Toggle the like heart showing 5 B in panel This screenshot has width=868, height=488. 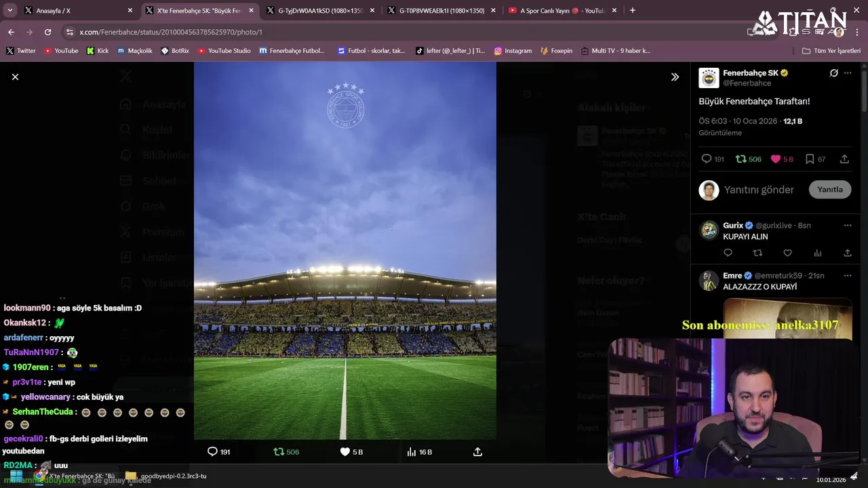pos(776,159)
